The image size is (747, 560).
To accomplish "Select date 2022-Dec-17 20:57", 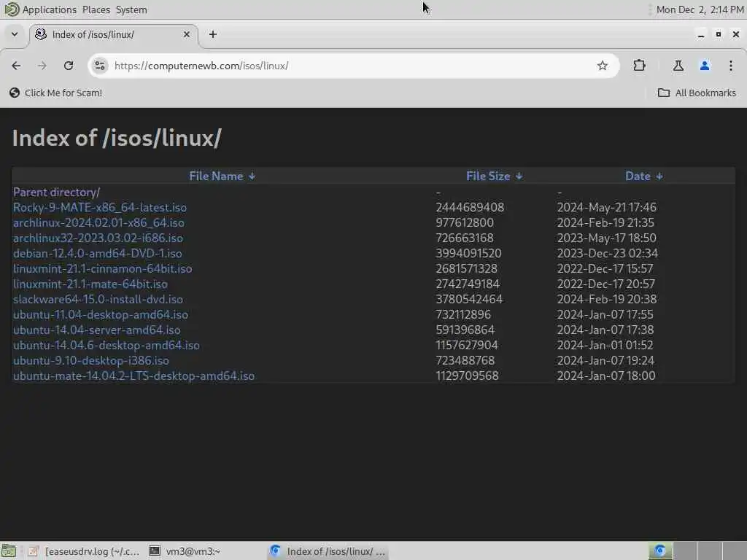I will coord(605,284).
